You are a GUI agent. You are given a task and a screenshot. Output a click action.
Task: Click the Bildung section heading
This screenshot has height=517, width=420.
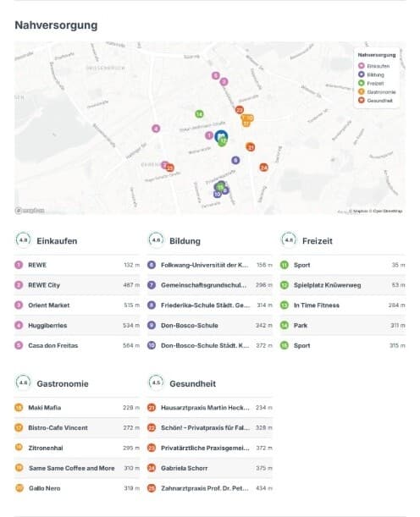pos(185,241)
